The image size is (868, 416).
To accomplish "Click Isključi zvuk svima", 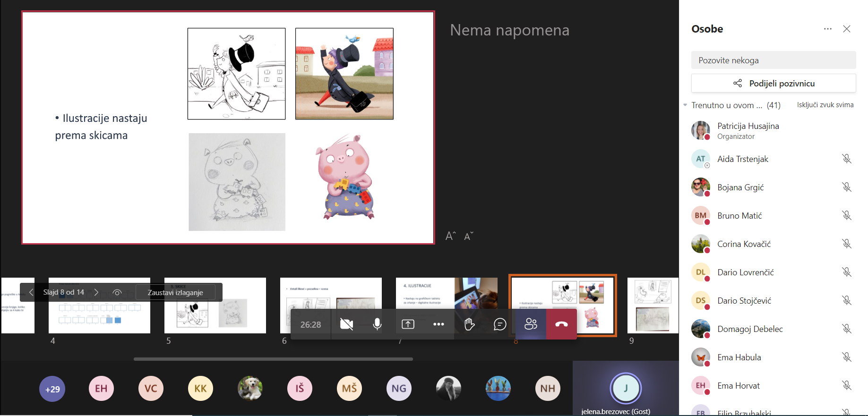I will pyautogui.click(x=825, y=105).
